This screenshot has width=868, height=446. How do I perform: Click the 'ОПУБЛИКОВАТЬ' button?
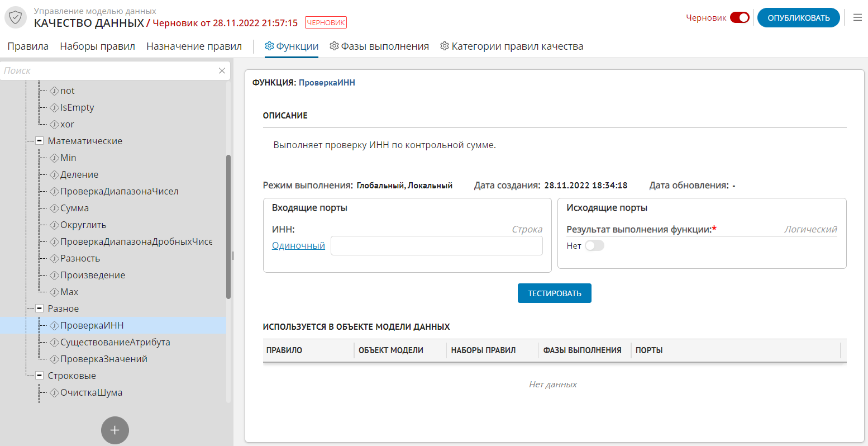(799, 18)
